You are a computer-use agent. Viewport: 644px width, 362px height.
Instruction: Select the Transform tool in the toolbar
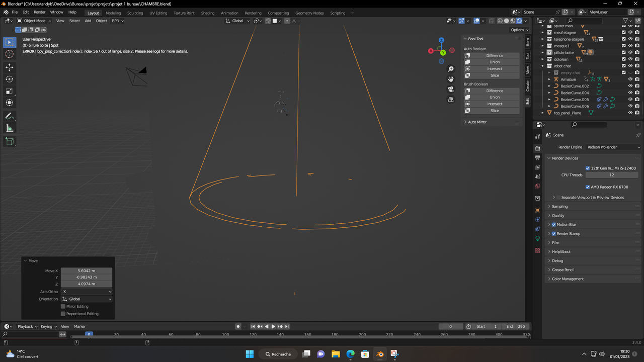(9, 103)
